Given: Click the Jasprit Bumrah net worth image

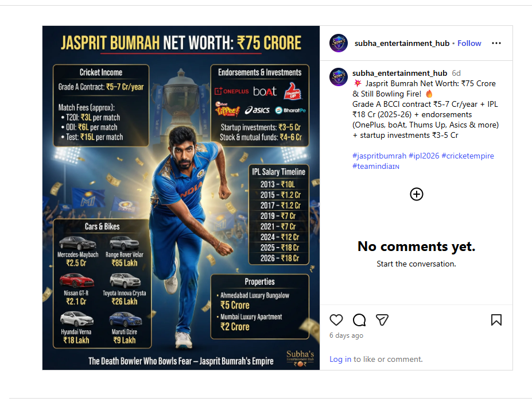Looking at the screenshot, I should 181,198.
